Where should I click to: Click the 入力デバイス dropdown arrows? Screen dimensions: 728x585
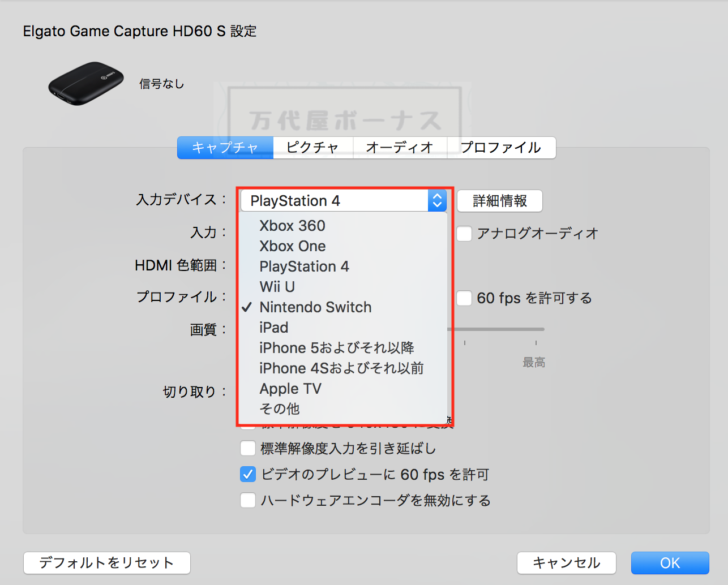pos(437,201)
